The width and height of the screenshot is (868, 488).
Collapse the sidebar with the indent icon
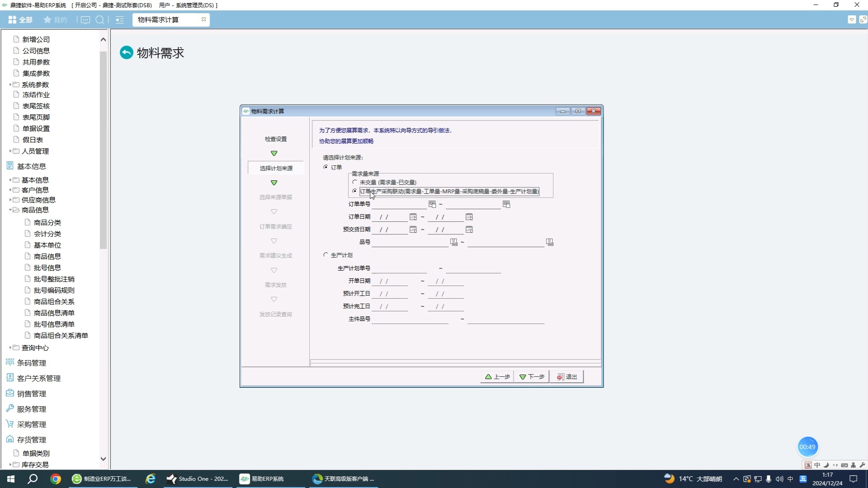point(119,20)
